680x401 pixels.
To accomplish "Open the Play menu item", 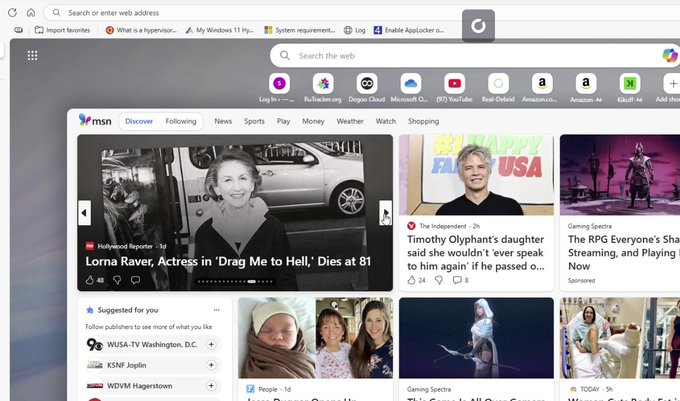I will click(x=283, y=121).
